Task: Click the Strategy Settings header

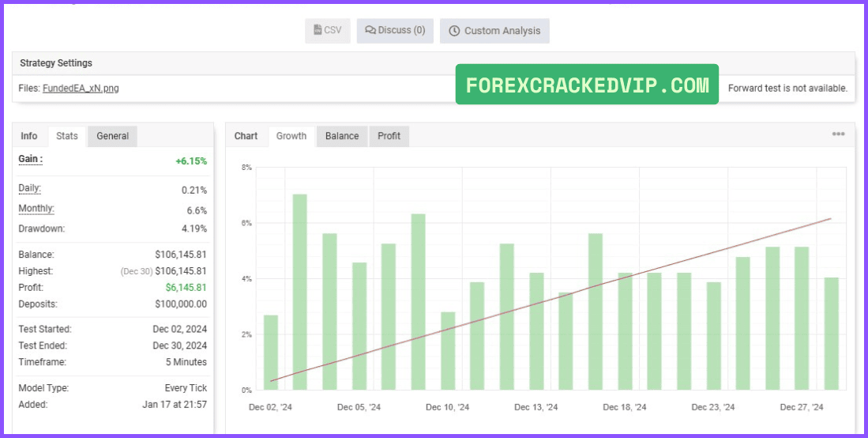Action: [56, 63]
